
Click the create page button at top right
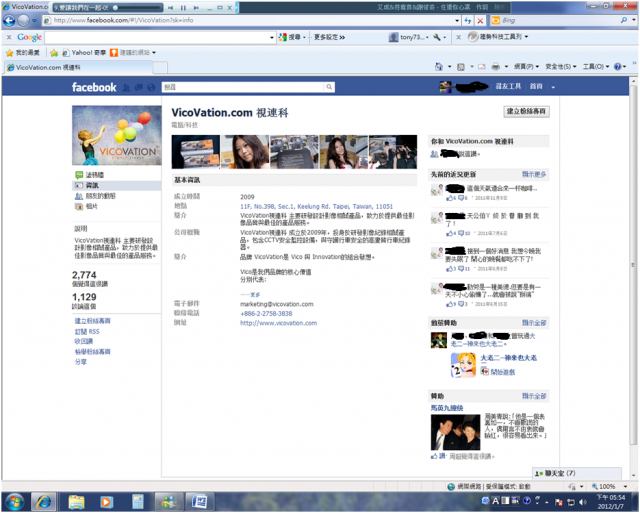[526, 111]
